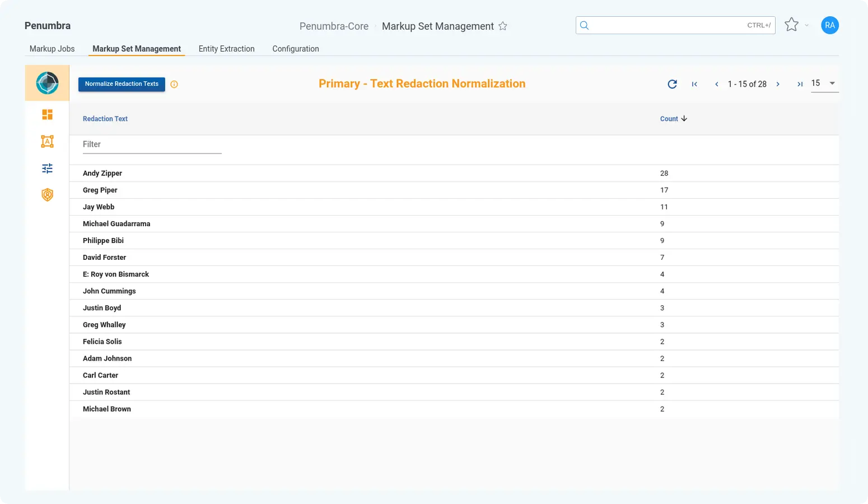This screenshot has height=504, width=868.
Task: Open the Markup Jobs tab
Action: (52, 49)
